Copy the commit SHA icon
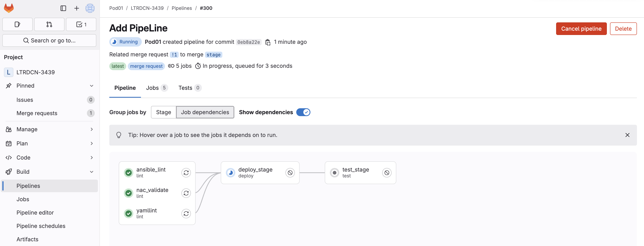Viewport: 644px width, 246px height. (268, 42)
